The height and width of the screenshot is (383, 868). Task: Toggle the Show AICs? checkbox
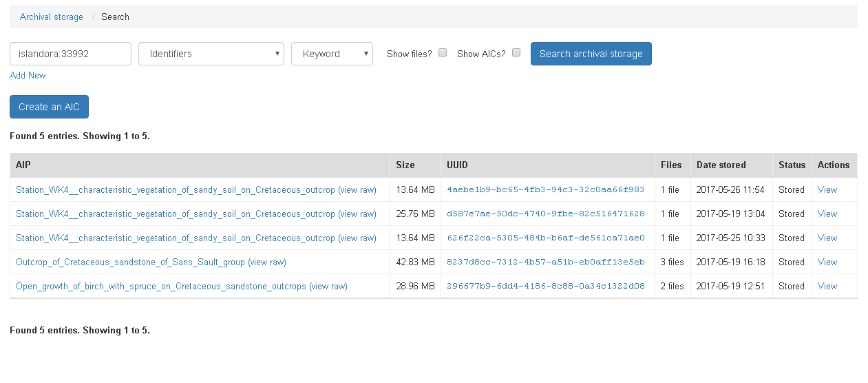click(516, 52)
